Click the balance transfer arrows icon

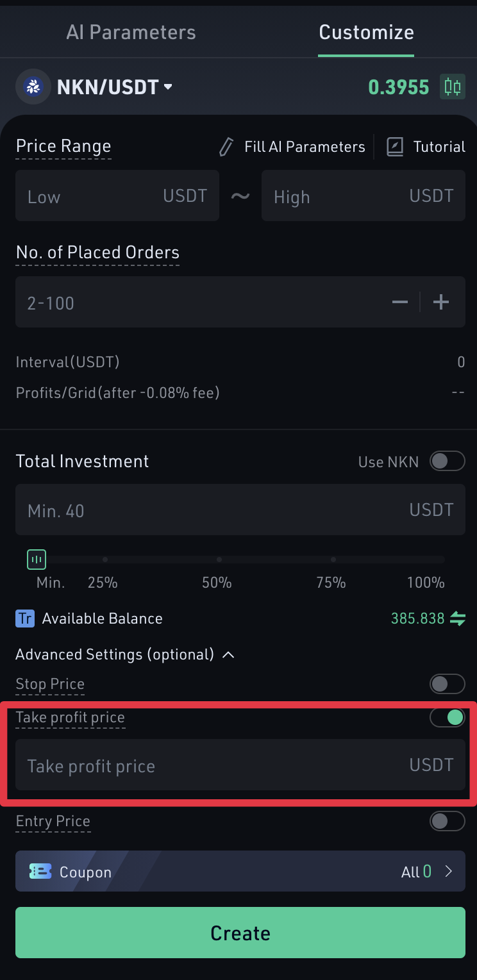click(x=458, y=619)
